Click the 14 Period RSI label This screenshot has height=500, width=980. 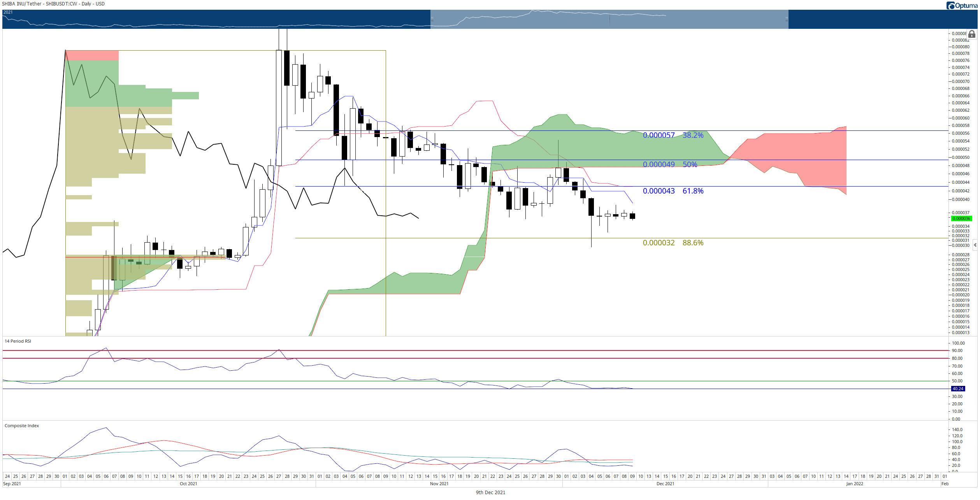pos(18,341)
